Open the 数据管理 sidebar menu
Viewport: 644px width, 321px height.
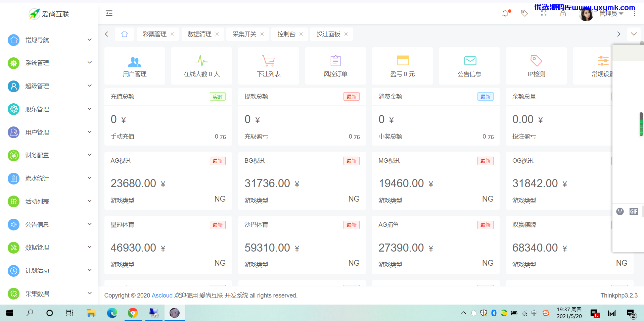49,247
